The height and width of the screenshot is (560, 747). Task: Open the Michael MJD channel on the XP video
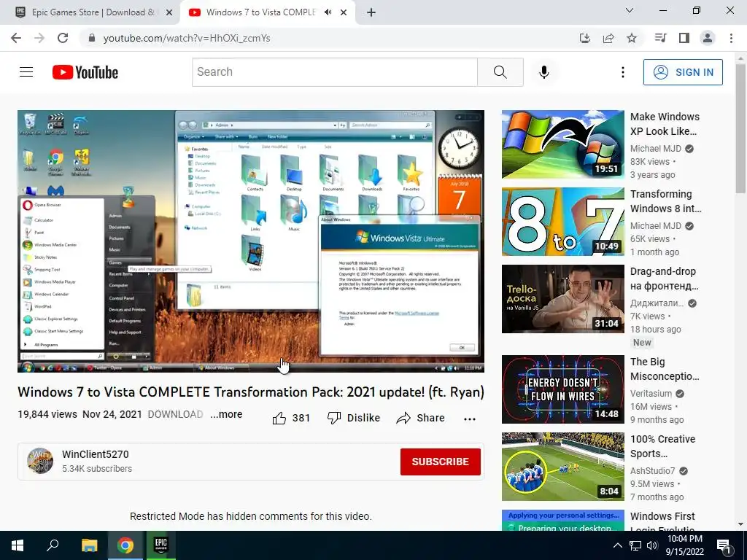[x=656, y=149]
